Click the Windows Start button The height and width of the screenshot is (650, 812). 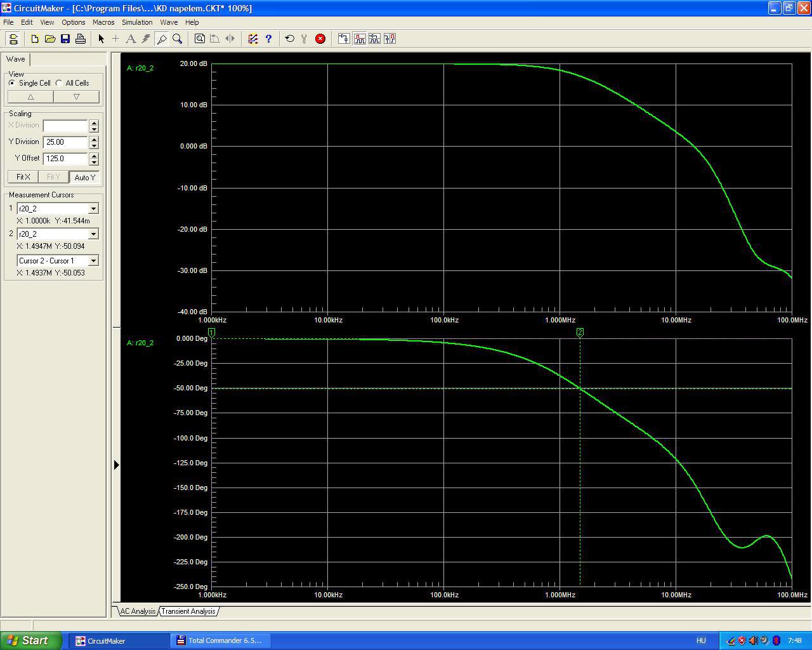(x=31, y=640)
